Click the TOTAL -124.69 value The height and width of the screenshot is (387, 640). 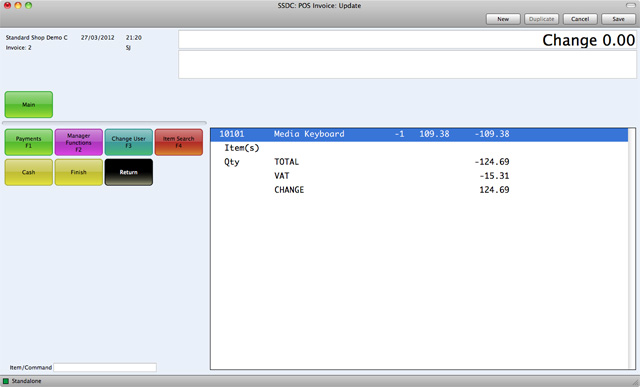coord(492,162)
